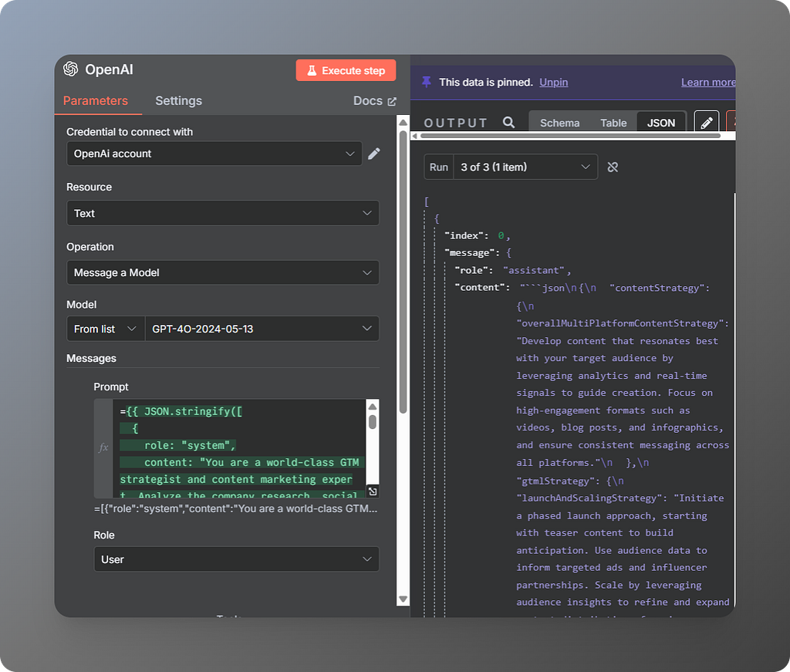Viewport: 790px width, 672px height.
Task: Switch output view to JSON
Action: [x=661, y=123]
